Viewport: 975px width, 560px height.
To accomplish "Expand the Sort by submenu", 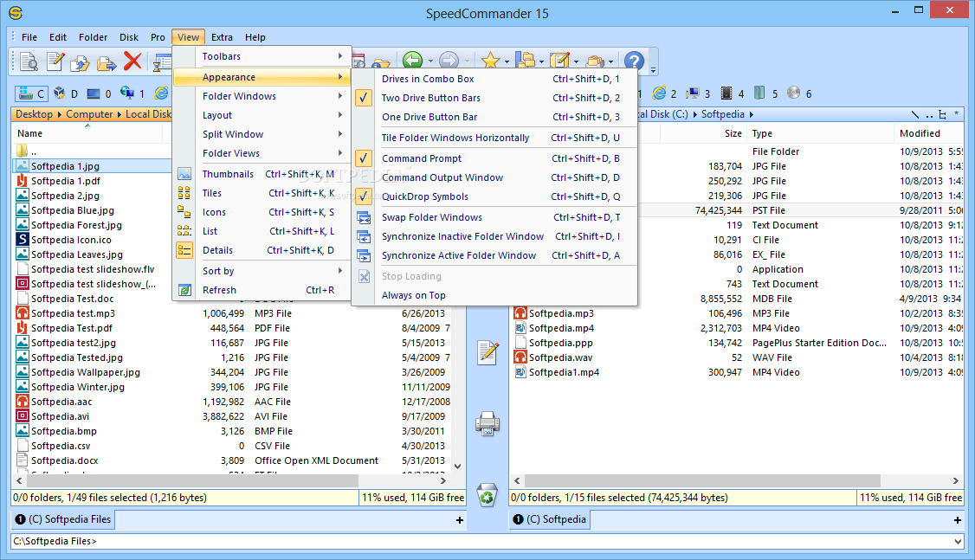I will [262, 271].
